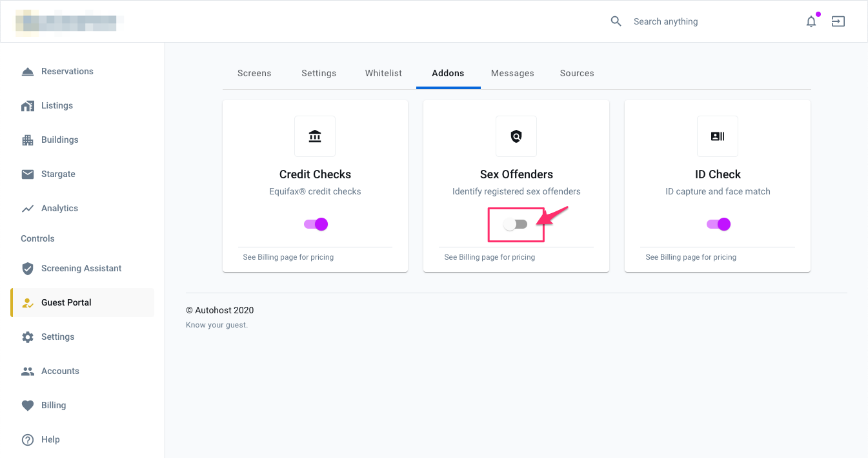The width and height of the screenshot is (868, 458).
Task: Click See Billing page for pricing under ID Check
Action: 691,256
